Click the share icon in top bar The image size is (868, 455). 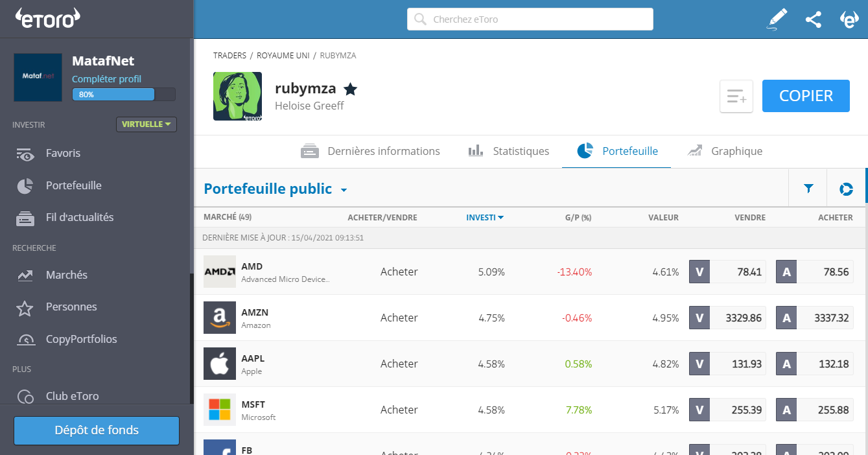(814, 19)
